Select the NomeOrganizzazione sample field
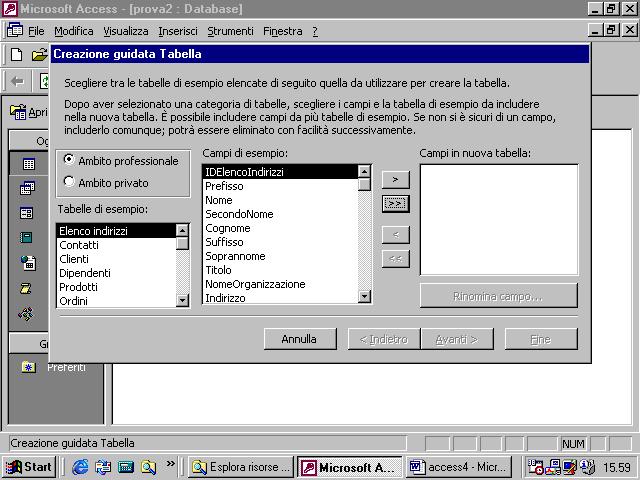The width and height of the screenshot is (640, 480). click(280, 284)
